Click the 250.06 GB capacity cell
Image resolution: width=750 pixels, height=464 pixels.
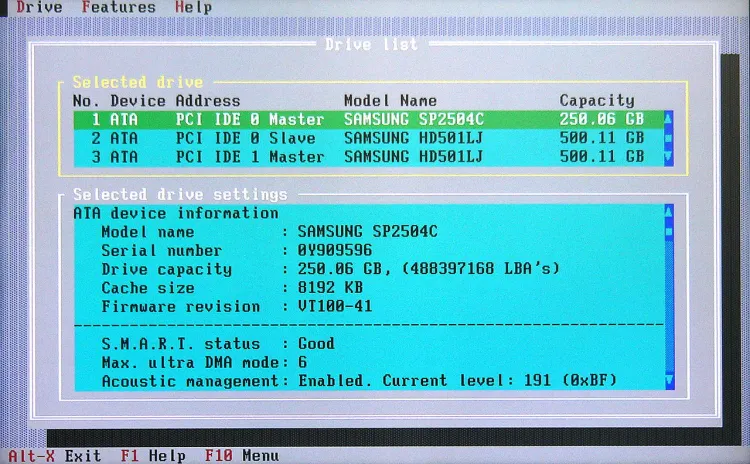pos(602,119)
